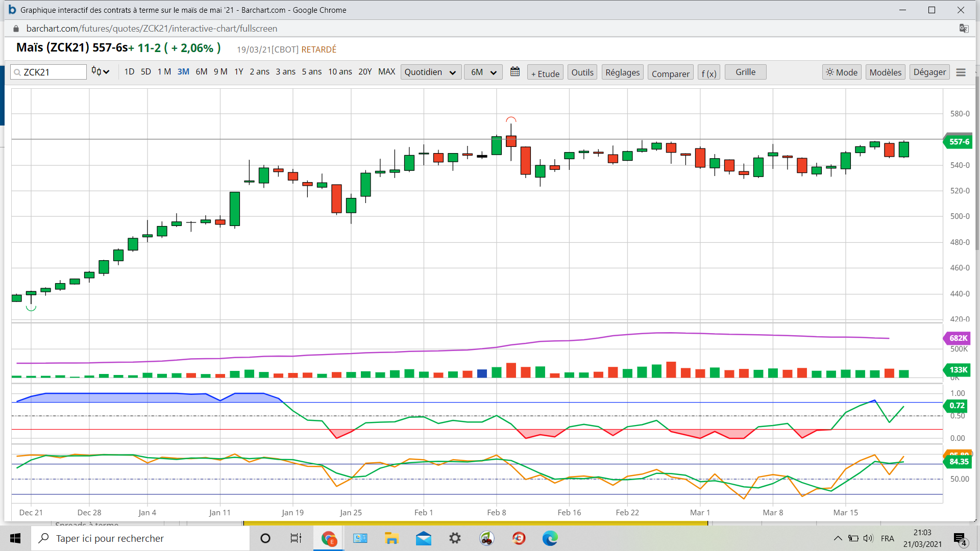Screen dimensions: 980x551
Task: Open the chart type candlestick selector
Action: pos(100,72)
